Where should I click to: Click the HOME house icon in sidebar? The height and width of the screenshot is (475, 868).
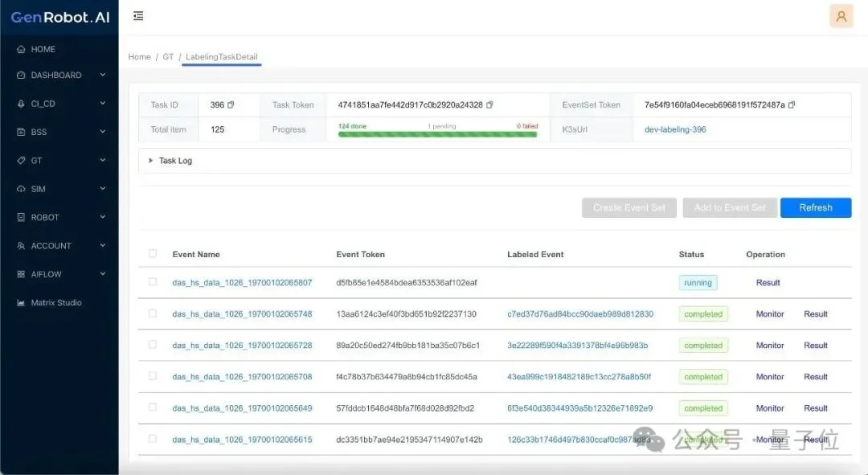click(x=21, y=50)
